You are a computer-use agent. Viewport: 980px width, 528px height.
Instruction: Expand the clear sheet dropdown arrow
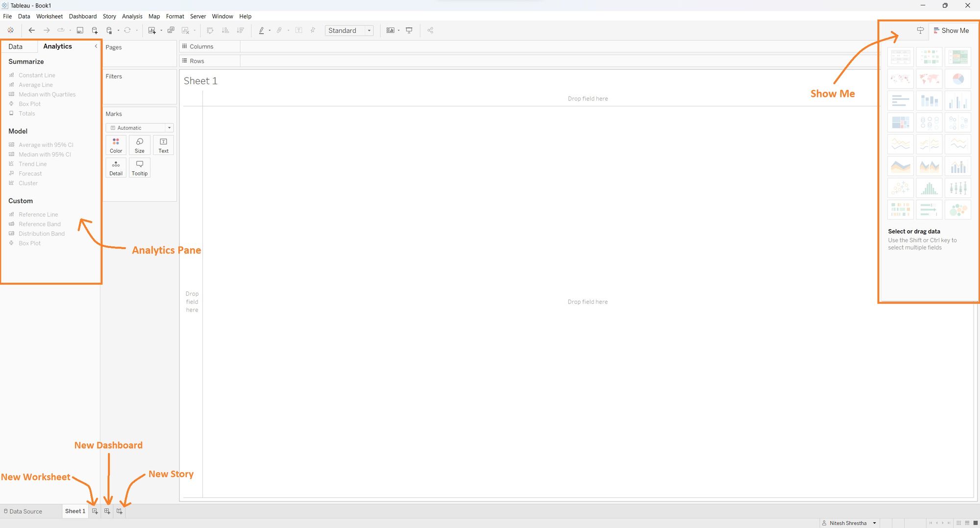click(195, 30)
